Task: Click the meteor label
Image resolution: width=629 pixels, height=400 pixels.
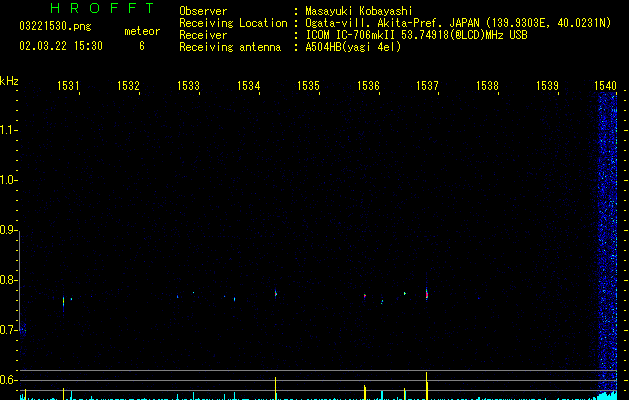Action: pyautogui.click(x=142, y=31)
